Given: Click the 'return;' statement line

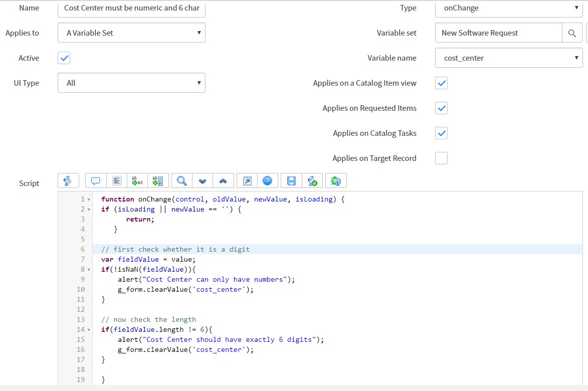Looking at the screenshot, I should point(140,219).
